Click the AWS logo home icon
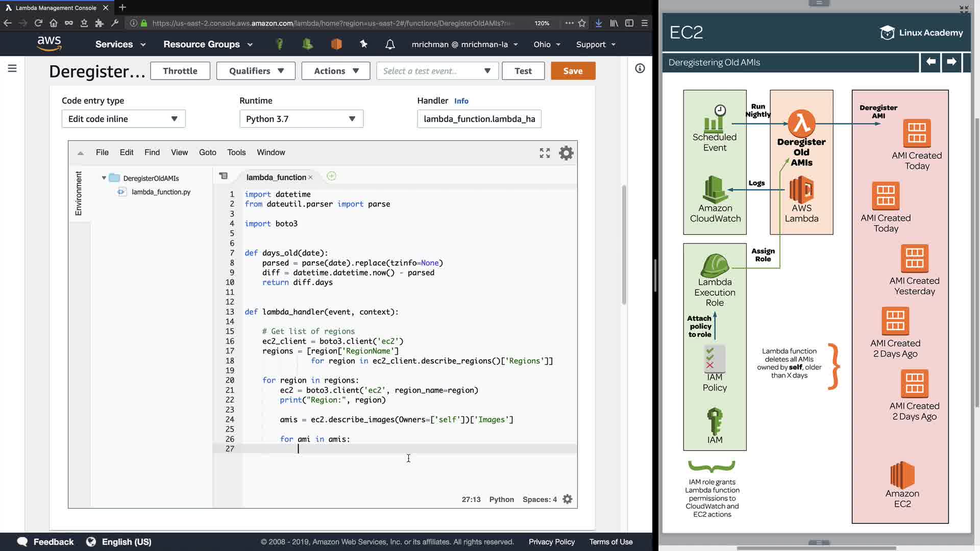980x551 pixels. [x=49, y=44]
